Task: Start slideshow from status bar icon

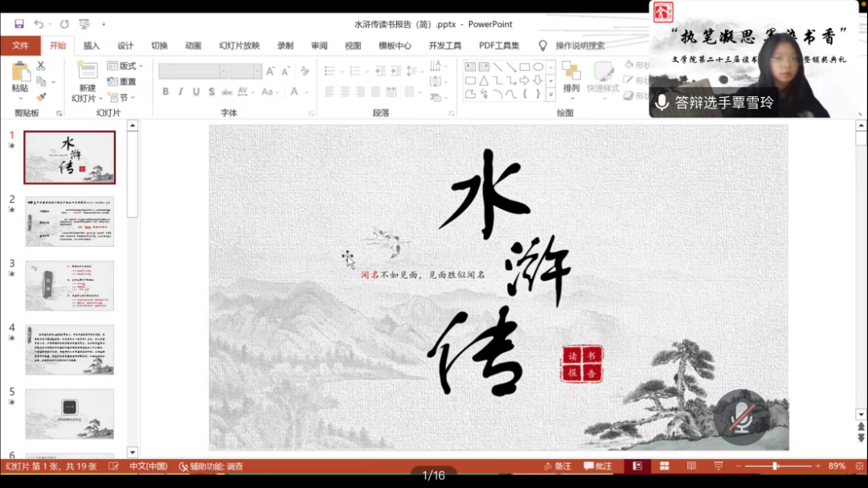Action: coord(718,466)
